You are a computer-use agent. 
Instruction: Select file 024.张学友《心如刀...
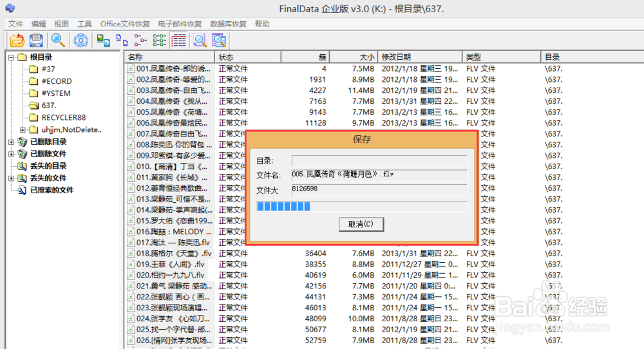[173, 319]
